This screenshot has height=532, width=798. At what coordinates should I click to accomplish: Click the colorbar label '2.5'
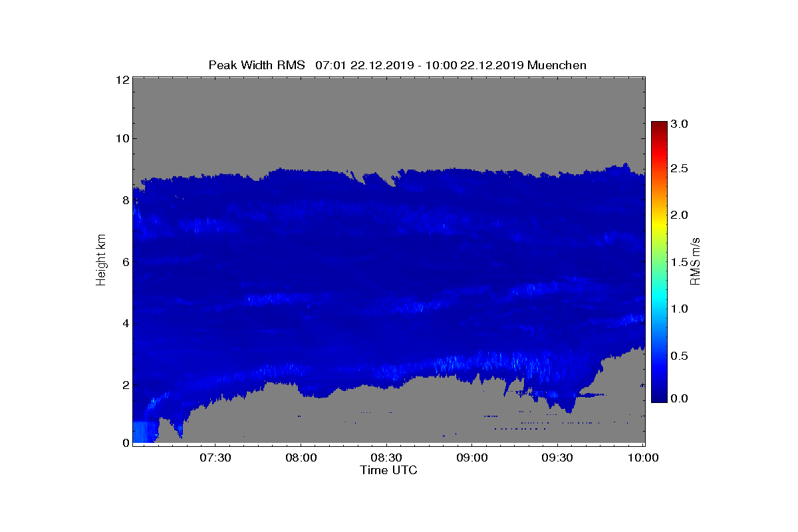679,169
